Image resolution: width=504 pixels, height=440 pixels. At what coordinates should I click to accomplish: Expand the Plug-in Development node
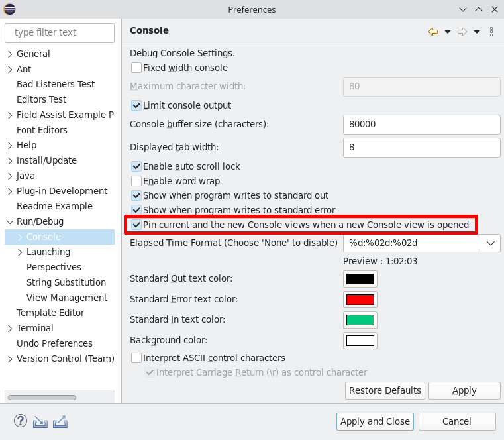pos(10,191)
